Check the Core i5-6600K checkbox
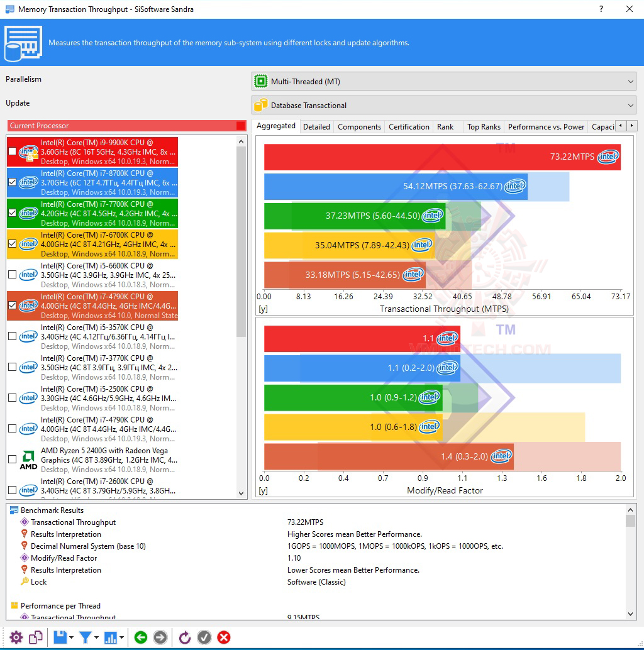 tap(13, 275)
